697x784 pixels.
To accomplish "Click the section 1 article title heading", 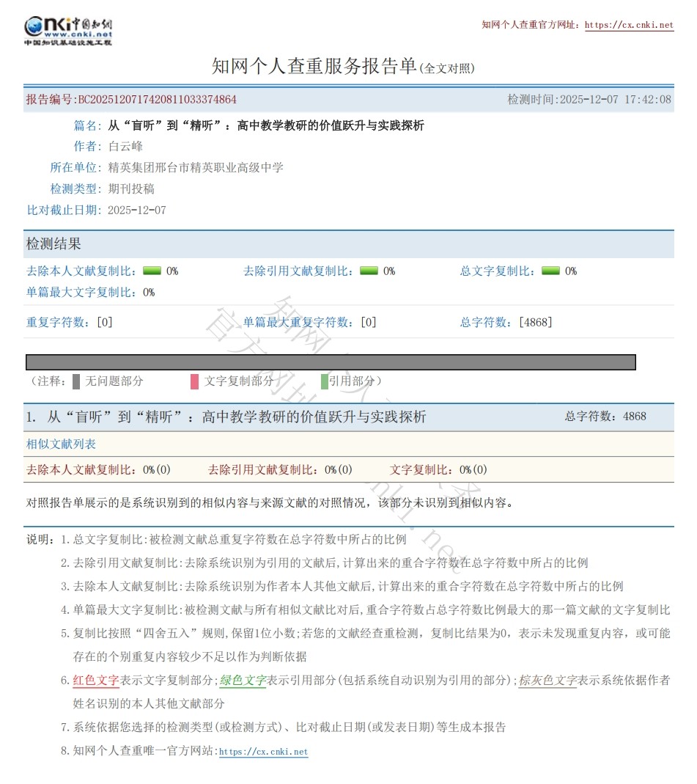I will tap(236, 417).
